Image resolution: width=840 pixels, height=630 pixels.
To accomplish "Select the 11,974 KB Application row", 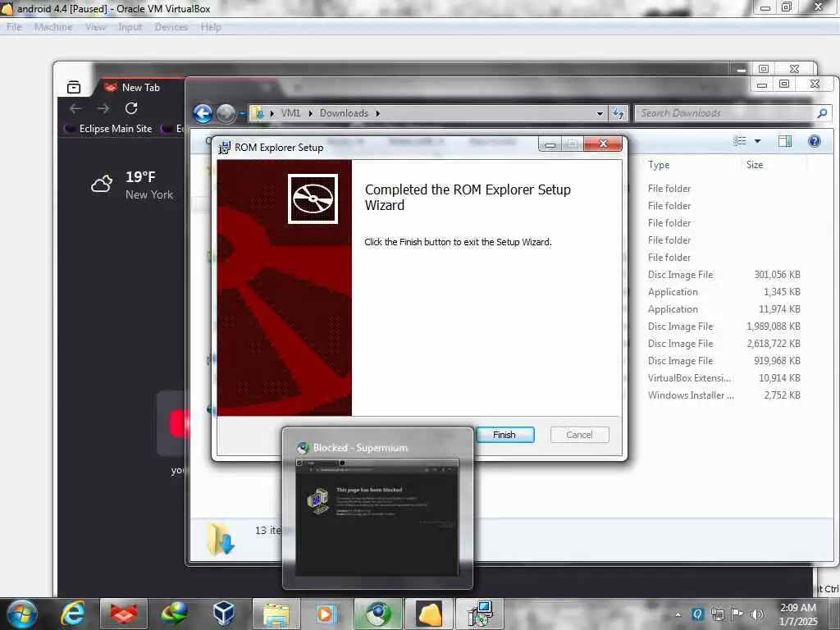I will 724,309.
